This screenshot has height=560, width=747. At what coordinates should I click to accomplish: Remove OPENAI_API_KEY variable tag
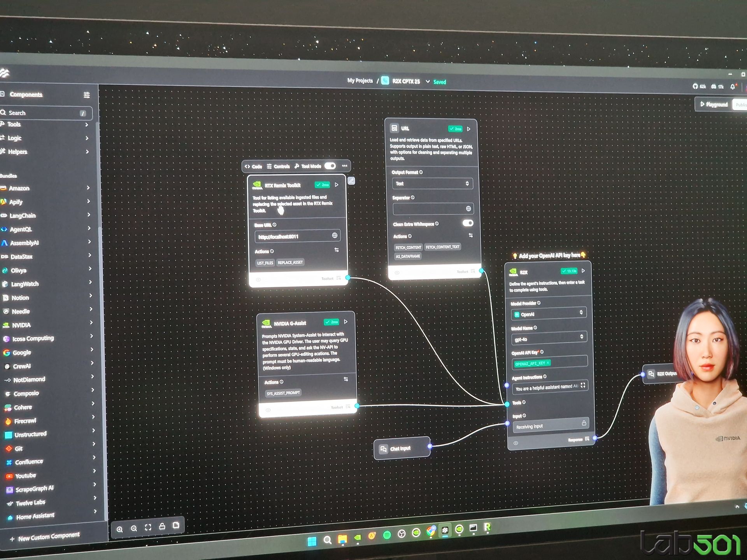(x=548, y=362)
